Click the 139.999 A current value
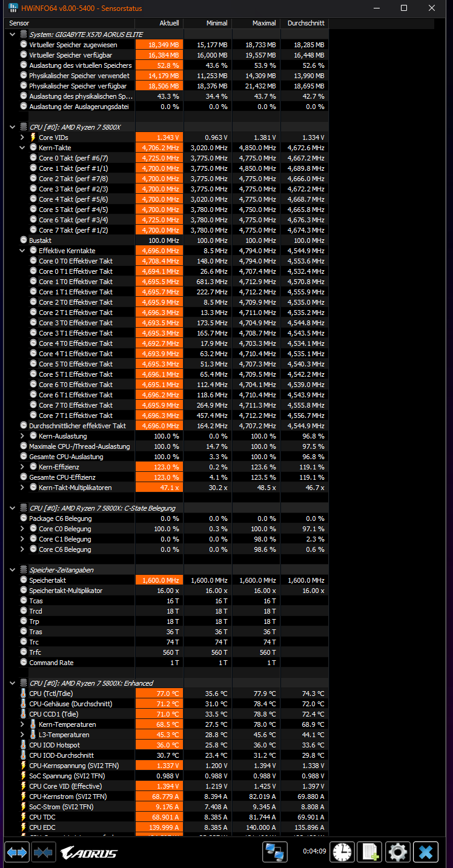The width and height of the screenshot is (453, 868). click(159, 827)
